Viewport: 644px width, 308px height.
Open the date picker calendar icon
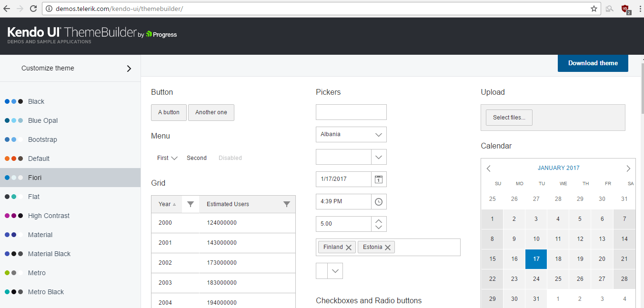click(379, 179)
